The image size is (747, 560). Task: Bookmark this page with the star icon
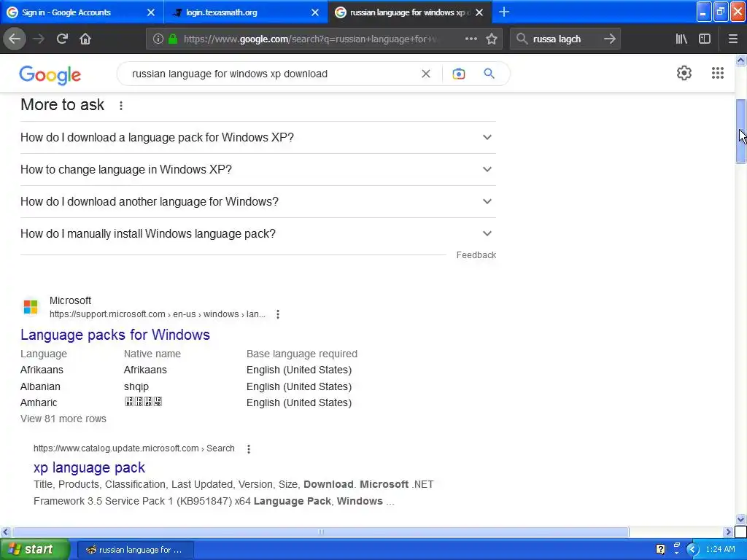pos(492,39)
